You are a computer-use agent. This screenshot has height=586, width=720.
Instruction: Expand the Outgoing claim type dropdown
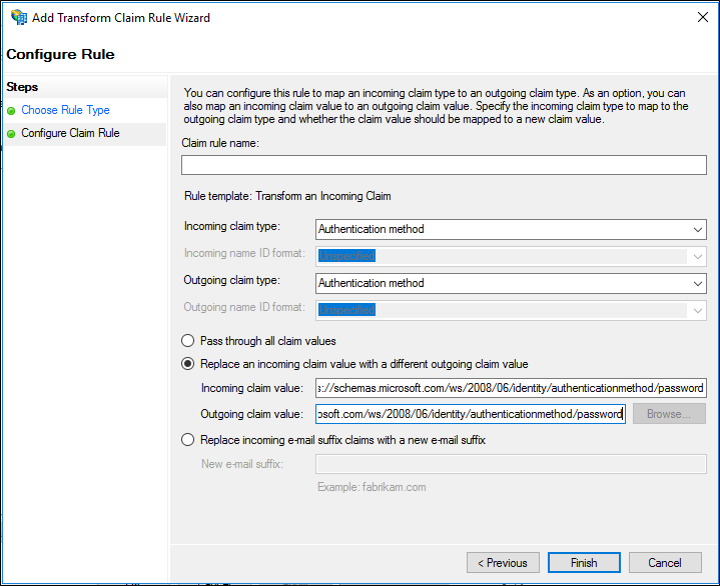pos(510,283)
